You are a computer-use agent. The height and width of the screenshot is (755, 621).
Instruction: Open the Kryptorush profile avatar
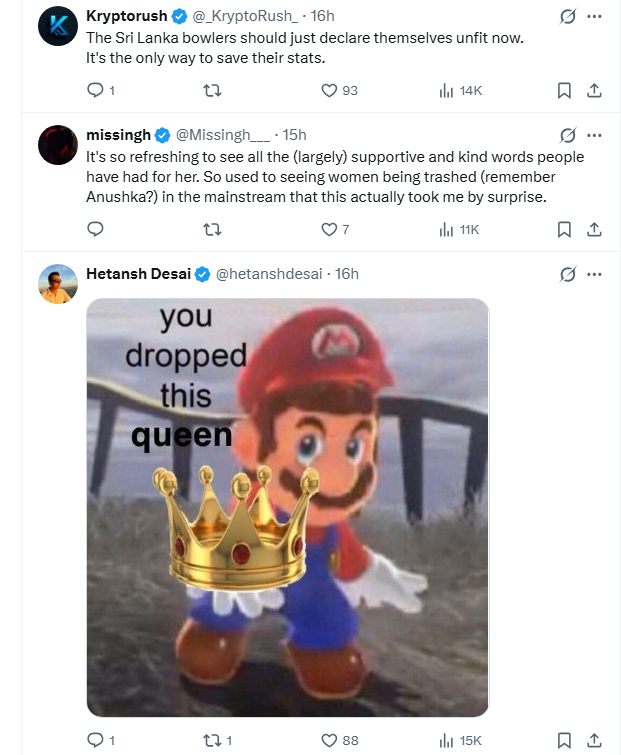pyautogui.click(x=58, y=27)
